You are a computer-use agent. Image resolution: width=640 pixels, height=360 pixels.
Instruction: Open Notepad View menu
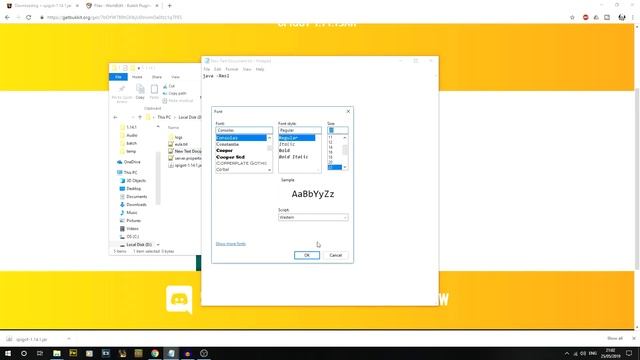[x=247, y=69]
